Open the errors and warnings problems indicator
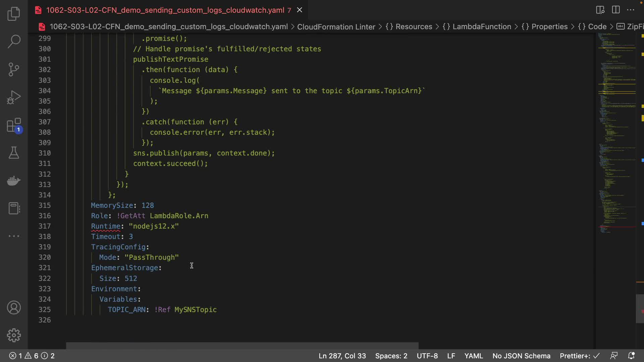 (32, 356)
